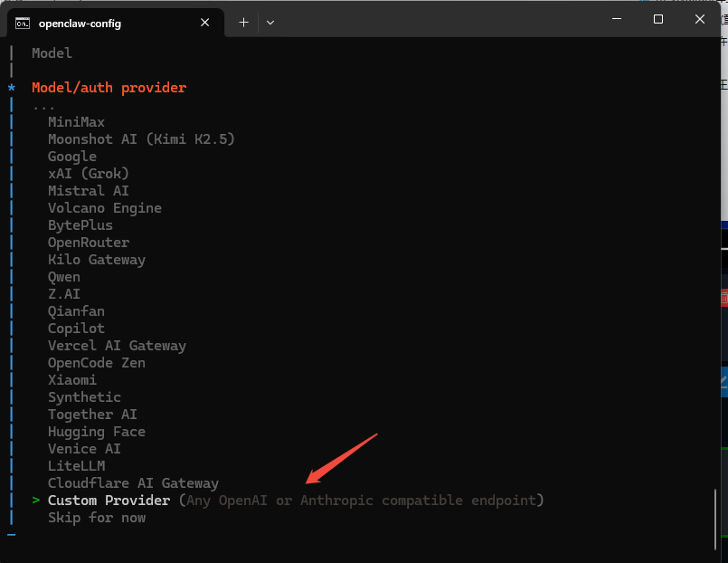Click the Qianfan option
The width and height of the screenshot is (728, 563).
tap(76, 311)
